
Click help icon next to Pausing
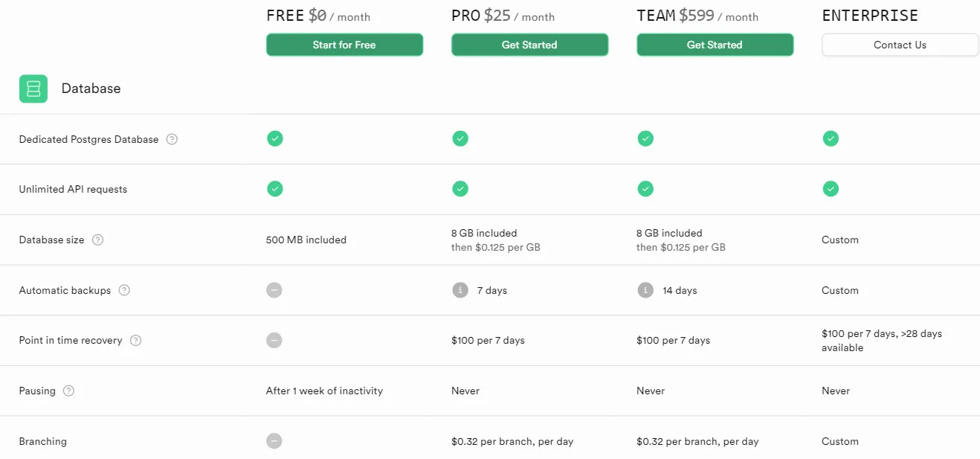68,391
